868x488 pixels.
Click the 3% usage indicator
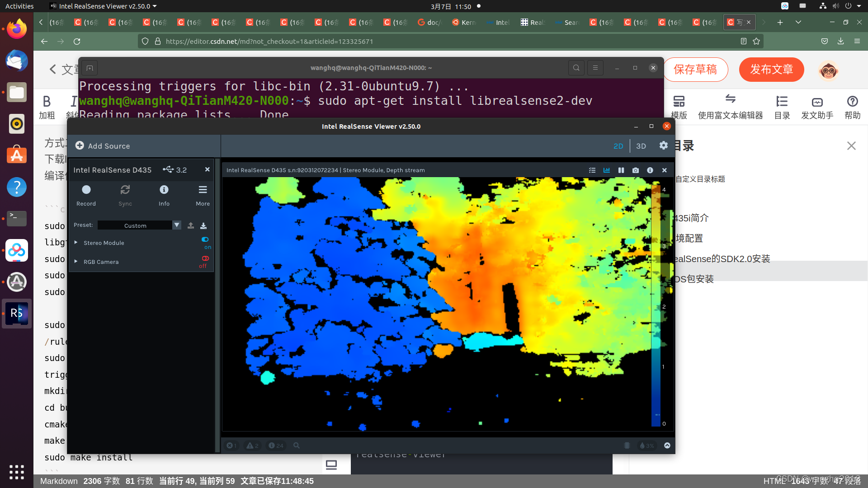click(647, 446)
